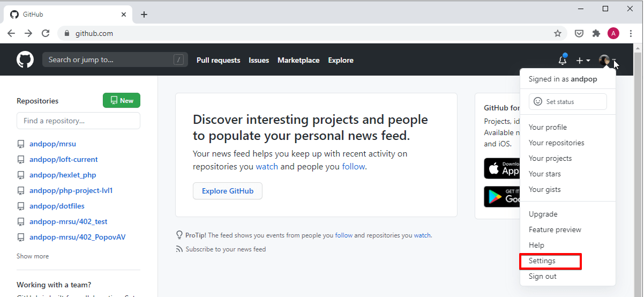The height and width of the screenshot is (297, 644).
Task: Click the watch link in news feed text
Action: (x=267, y=167)
